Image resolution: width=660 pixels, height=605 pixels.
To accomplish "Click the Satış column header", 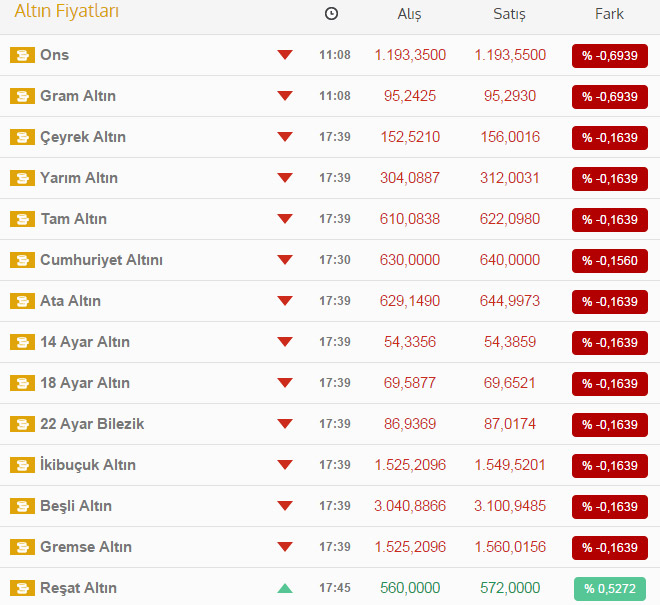I will click(509, 14).
